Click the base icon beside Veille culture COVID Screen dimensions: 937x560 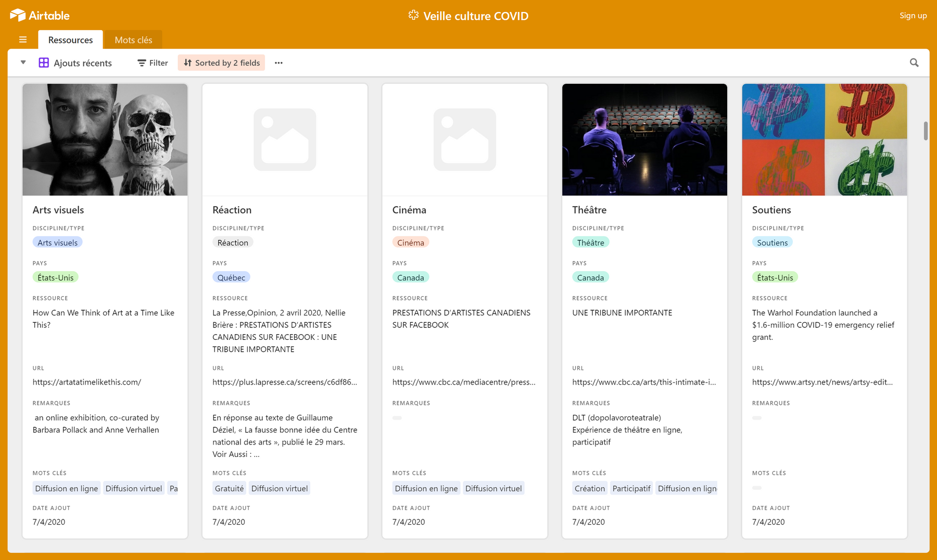[413, 16]
